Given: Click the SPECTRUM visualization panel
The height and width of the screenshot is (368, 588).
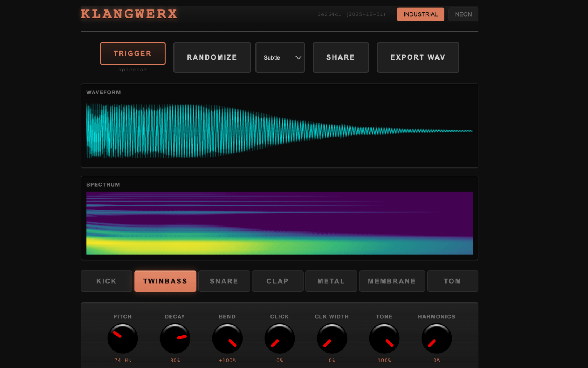Looking at the screenshot, I should coord(279,221).
